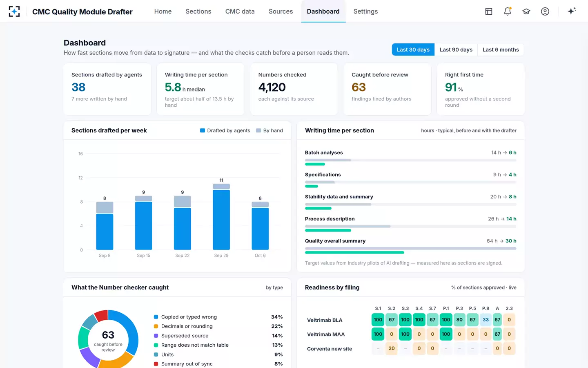This screenshot has height=368, width=588.
Task: Click the Right first time 91% card
Action: click(x=481, y=89)
